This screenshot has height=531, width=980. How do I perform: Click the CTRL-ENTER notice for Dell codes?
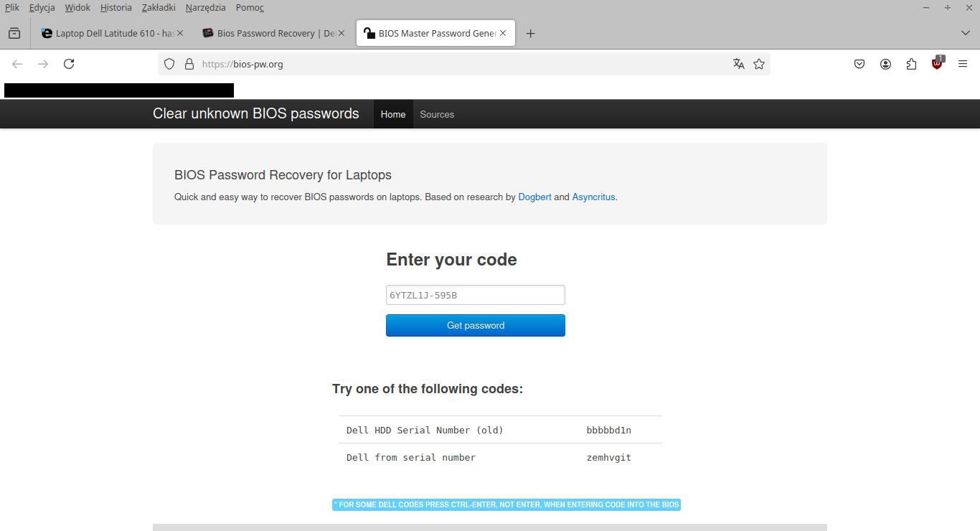(x=507, y=504)
